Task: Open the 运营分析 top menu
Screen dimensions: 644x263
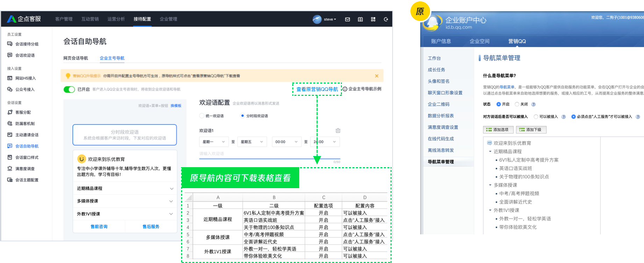Action: point(116,19)
